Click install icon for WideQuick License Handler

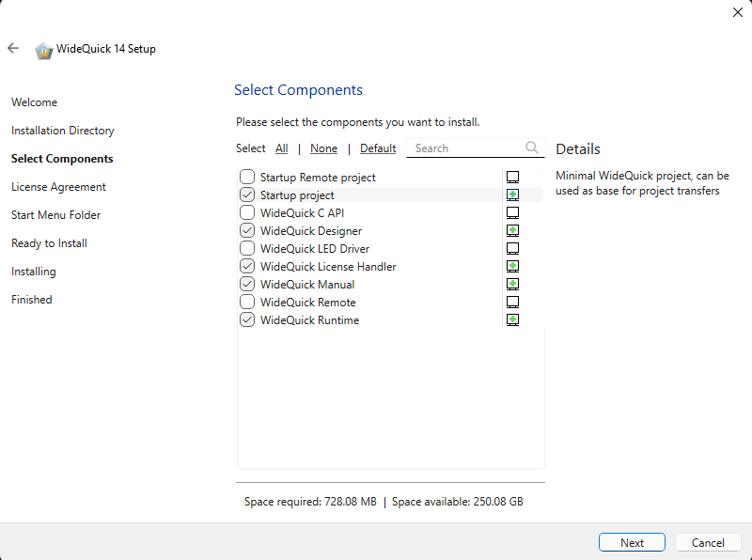512,267
